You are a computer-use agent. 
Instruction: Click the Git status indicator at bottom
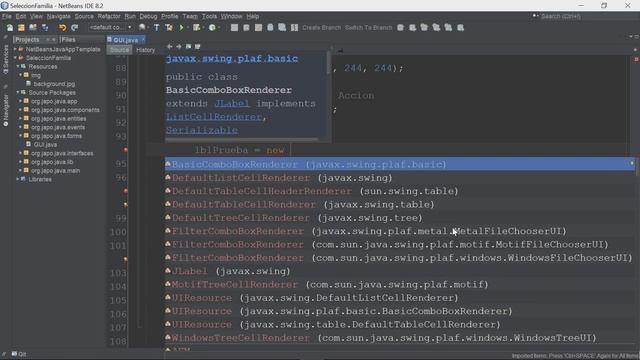click(x=19, y=354)
